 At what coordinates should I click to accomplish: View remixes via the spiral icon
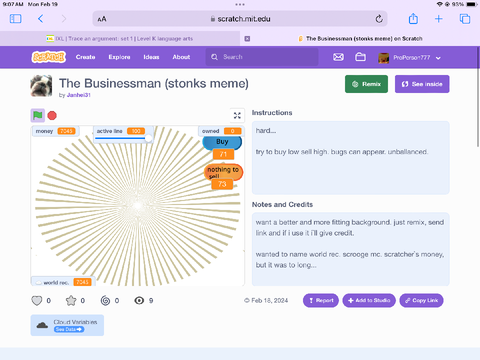click(x=105, y=301)
